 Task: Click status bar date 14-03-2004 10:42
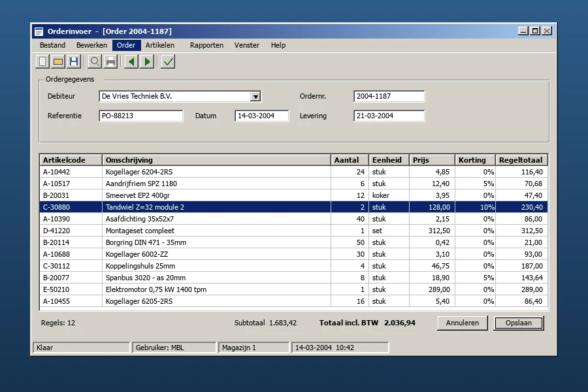340,348
